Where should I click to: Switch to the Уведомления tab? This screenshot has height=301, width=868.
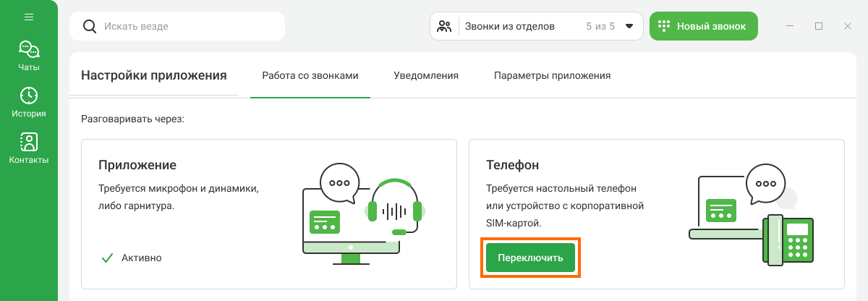point(425,75)
